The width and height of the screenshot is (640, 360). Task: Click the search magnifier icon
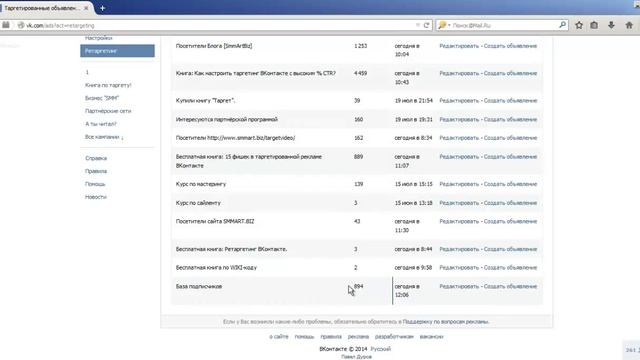(562, 25)
